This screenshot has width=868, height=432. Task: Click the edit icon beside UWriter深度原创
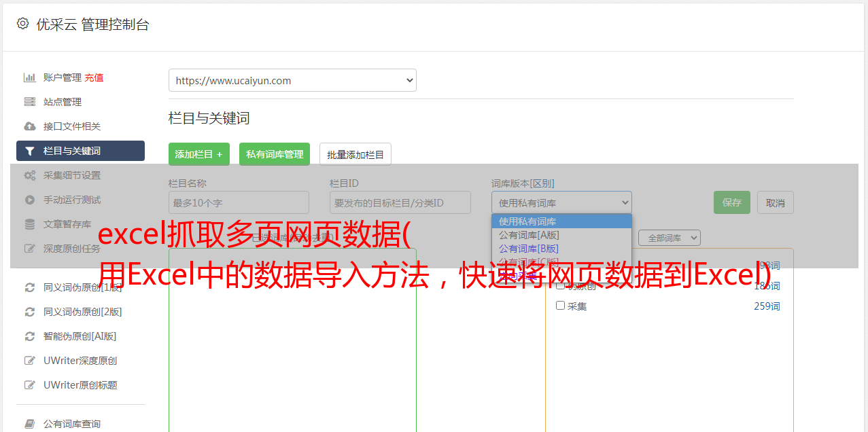point(30,361)
